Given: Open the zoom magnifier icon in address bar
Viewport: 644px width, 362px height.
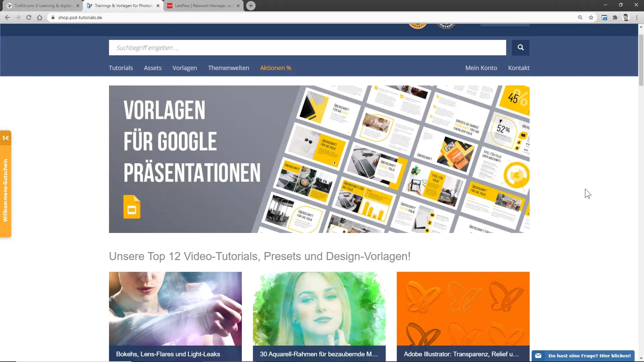Looking at the screenshot, I should pyautogui.click(x=580, y=17).
